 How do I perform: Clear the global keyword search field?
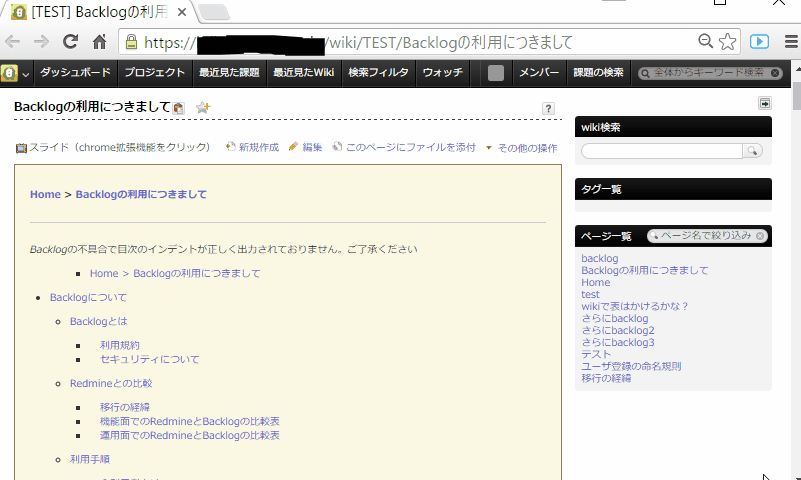775,73
